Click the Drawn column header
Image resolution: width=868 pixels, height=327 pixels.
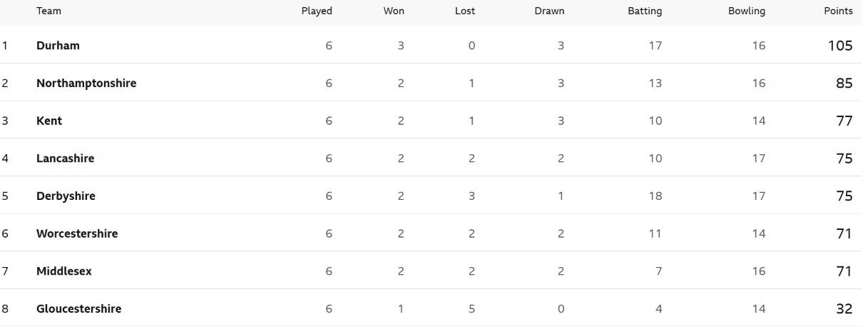[549, 11]
